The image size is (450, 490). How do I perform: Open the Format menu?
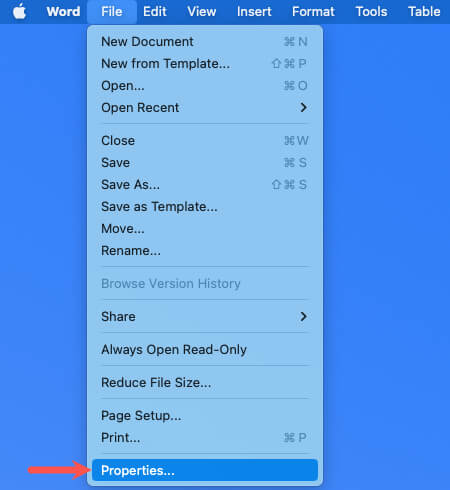[x=313, y=12]
